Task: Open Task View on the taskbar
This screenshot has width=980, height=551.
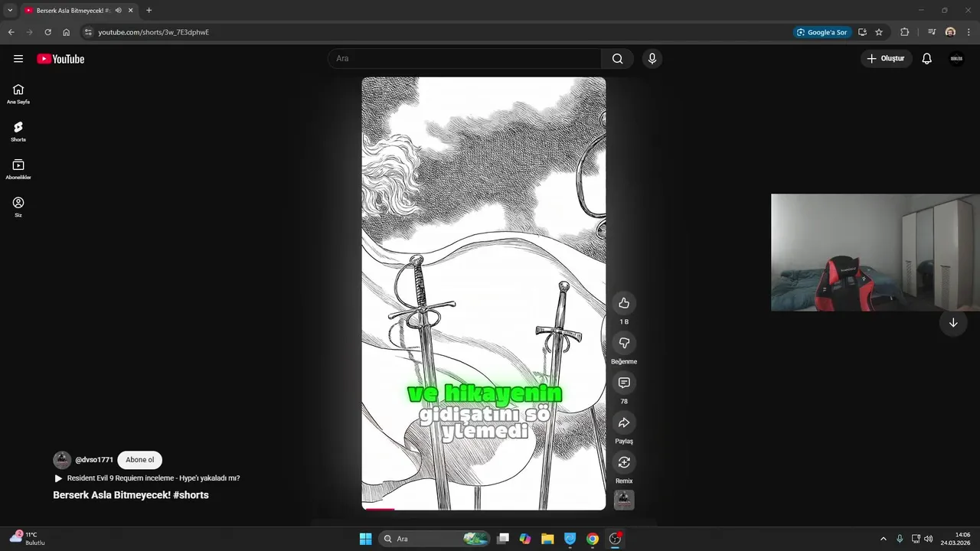Action: pyautogui.click(x=503, y=539)
